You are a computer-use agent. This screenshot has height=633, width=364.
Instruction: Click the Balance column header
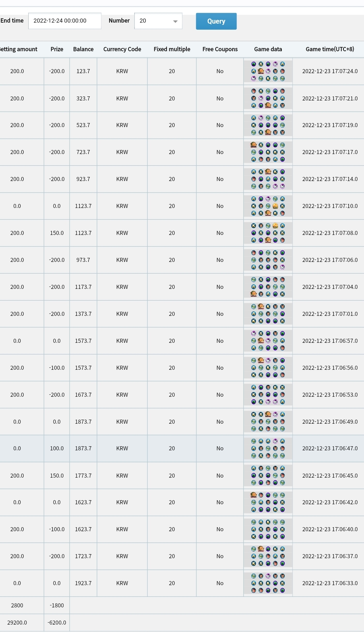[x=83, y=49]
